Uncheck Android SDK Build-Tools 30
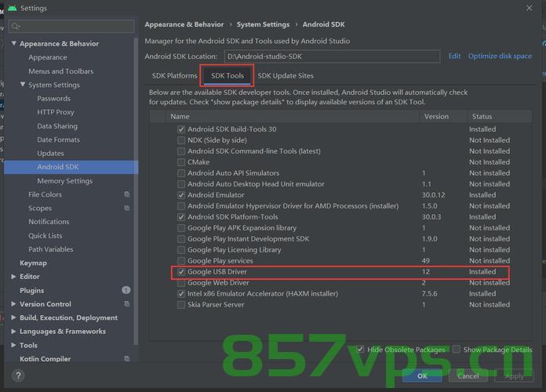Viewport: 546px width, 392px height. click(181, 129)
